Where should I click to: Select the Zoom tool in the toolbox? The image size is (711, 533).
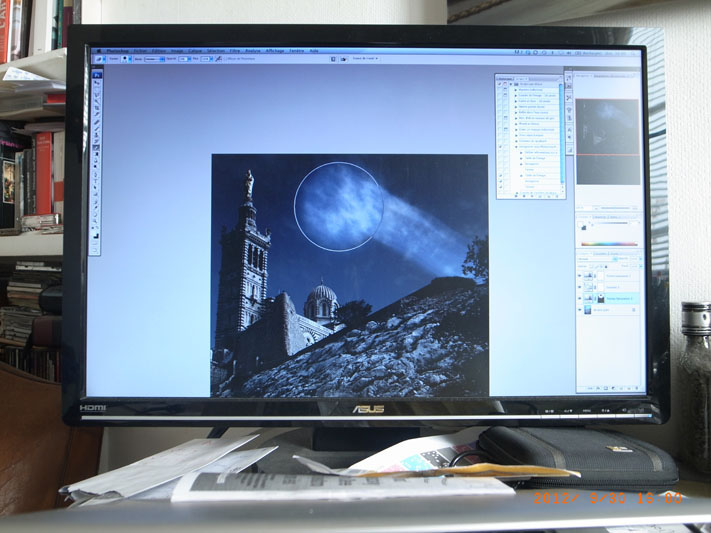[97, 221]
